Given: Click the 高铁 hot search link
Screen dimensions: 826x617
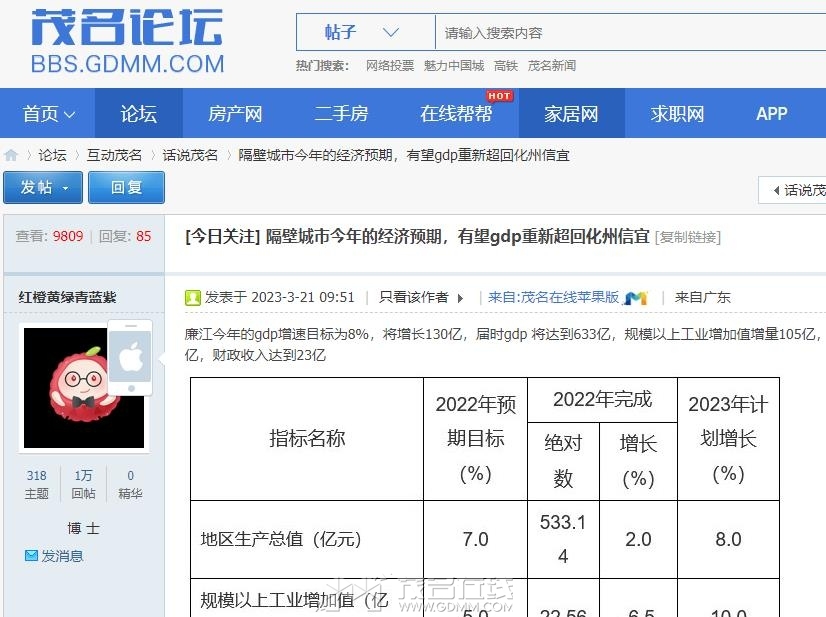Looking at the screenshot, I should [506, 65].
